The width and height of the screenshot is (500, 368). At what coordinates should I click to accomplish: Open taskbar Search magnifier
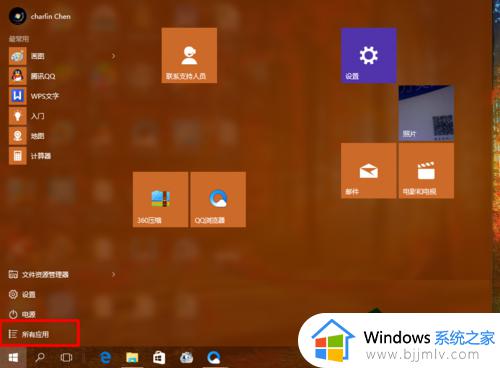point(40,358)
